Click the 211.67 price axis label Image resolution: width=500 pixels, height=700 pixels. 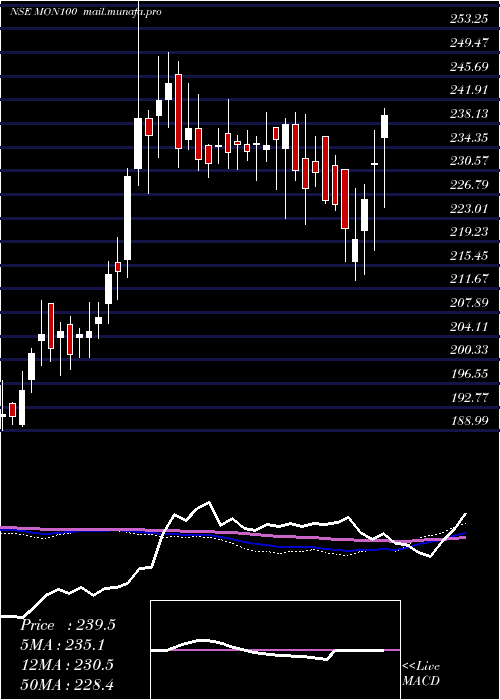click(469, 279)
